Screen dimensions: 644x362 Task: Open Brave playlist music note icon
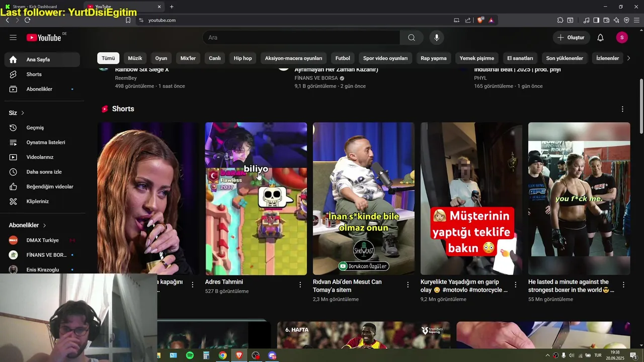[x=586, y=20]
